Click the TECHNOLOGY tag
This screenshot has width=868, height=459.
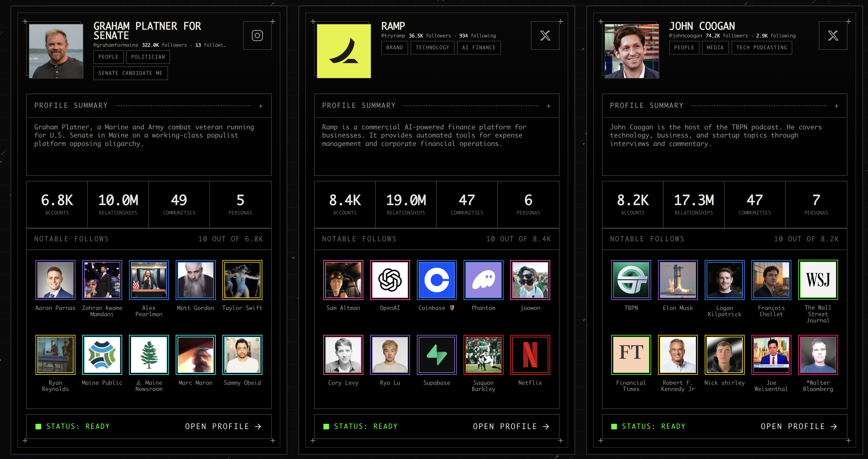[432, 47]
